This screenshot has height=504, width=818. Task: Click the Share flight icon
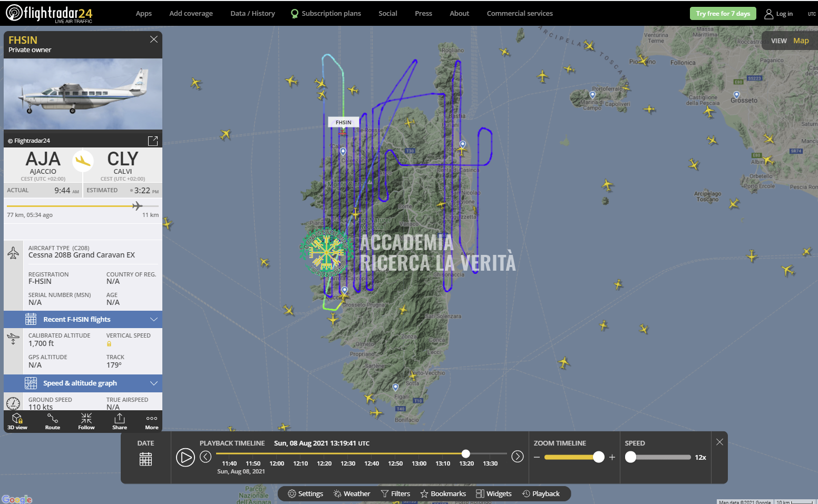point(120,421)
